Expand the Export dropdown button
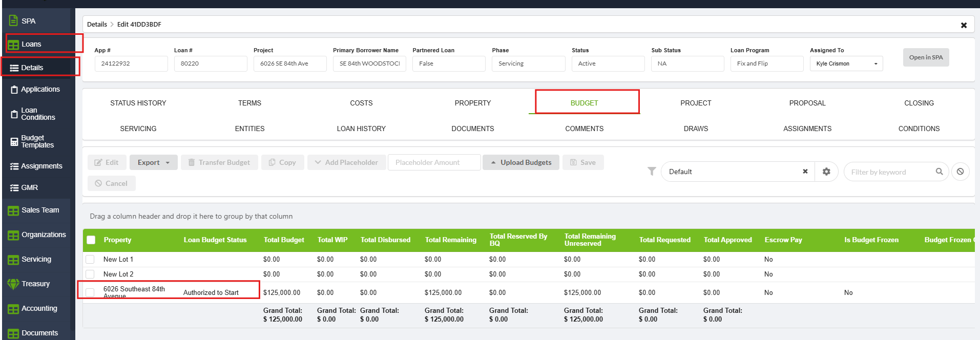 pos(154,162)
